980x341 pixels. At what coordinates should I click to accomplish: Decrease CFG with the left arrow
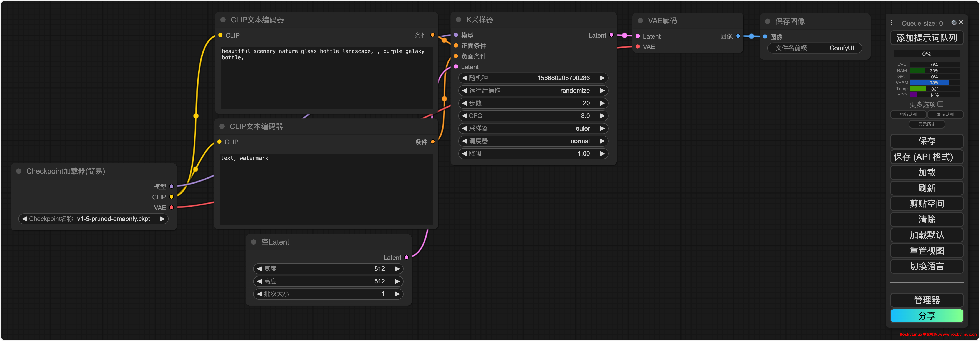[x=464, y=116]
